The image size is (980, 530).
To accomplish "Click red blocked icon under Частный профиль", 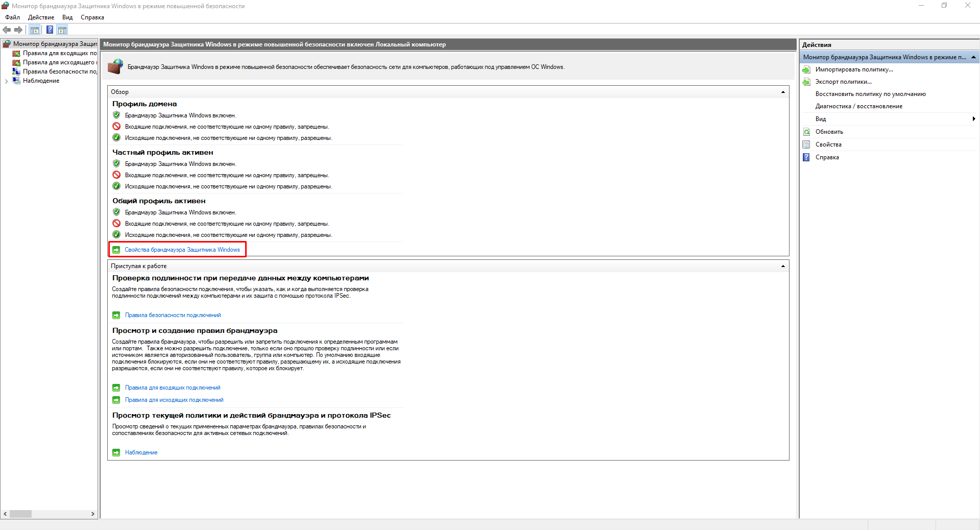I will coord(116,175).
